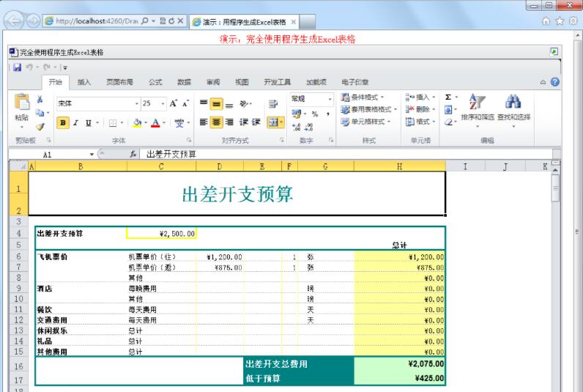Open Find and Select binoculars icon
Screen dimensions: 583x392
[x=513, y=101]
